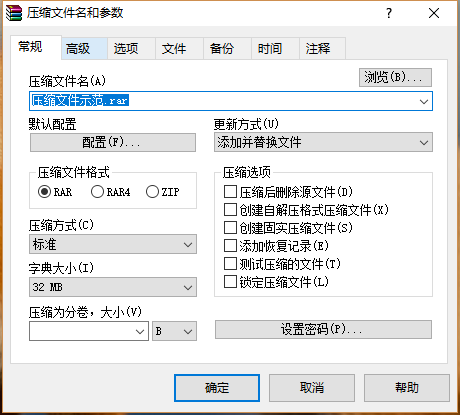Select the RAR format radio button
This screenshot has width=460, height=415.
(44, 192)
